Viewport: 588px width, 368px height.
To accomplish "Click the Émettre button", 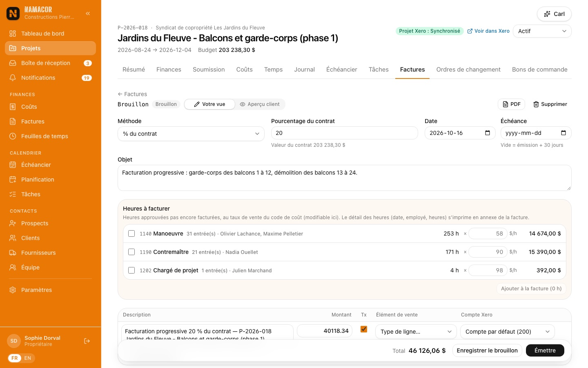I will coord(545,350).
